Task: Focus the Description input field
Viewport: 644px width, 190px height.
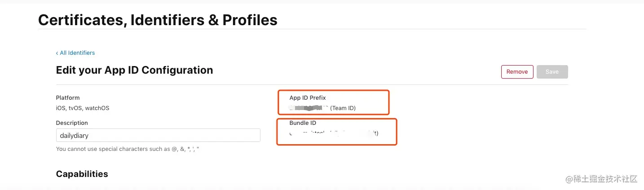Action: pos(158,135)
